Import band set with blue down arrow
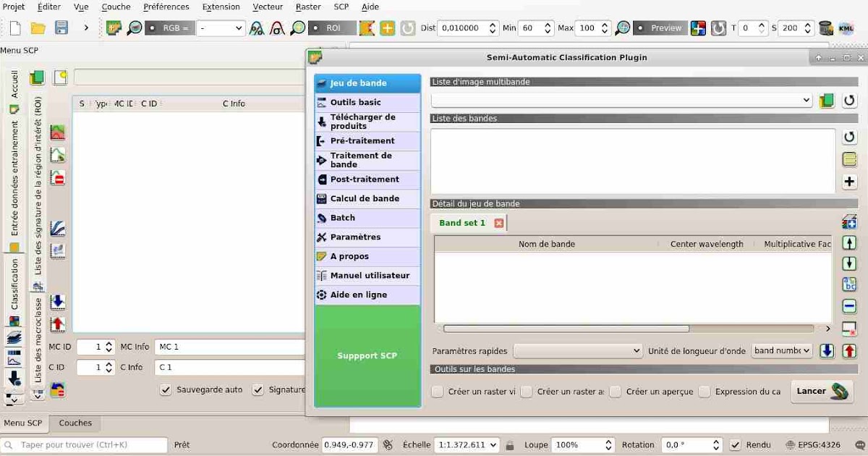 (x=827, y=350)
